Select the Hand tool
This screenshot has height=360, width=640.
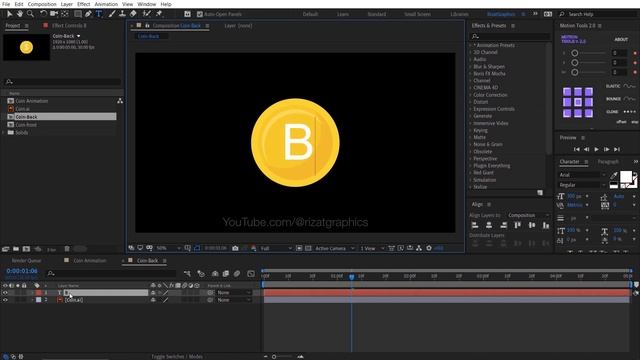click(20, 14)
